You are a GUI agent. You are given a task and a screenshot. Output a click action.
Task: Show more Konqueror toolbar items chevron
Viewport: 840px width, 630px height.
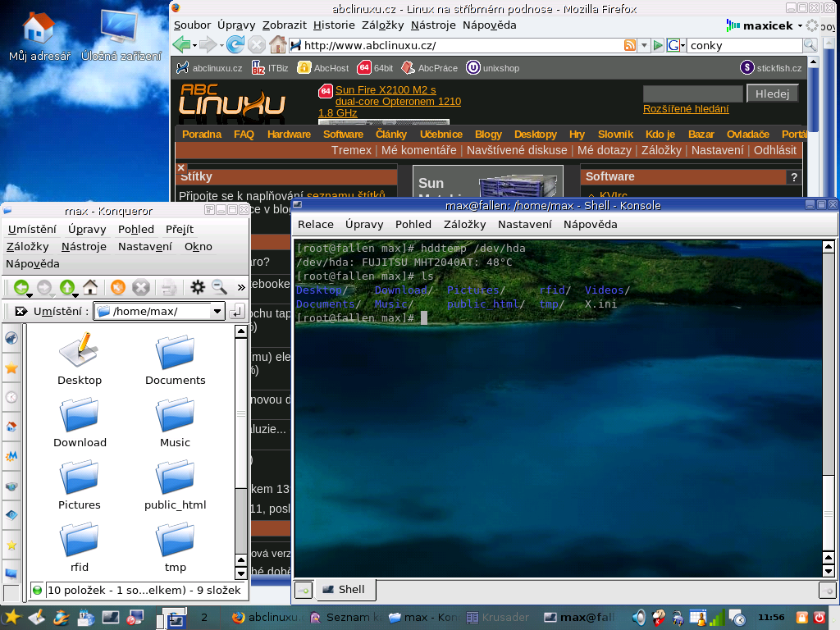click(241, 288)
